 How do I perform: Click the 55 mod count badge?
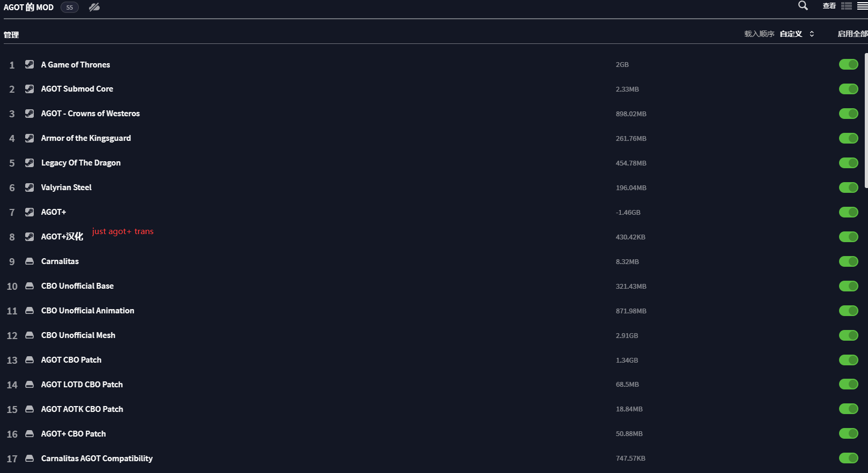click(x=70, y=7)
